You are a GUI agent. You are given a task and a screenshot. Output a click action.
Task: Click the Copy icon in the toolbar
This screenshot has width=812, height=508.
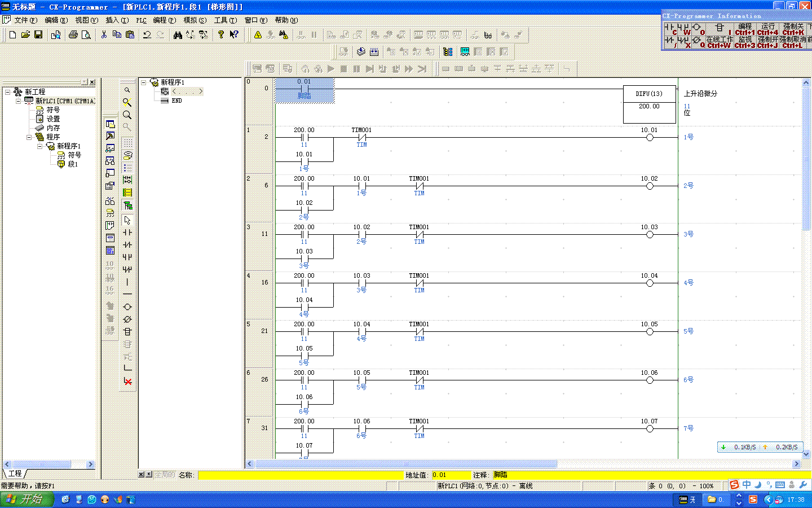coord(117,35)
